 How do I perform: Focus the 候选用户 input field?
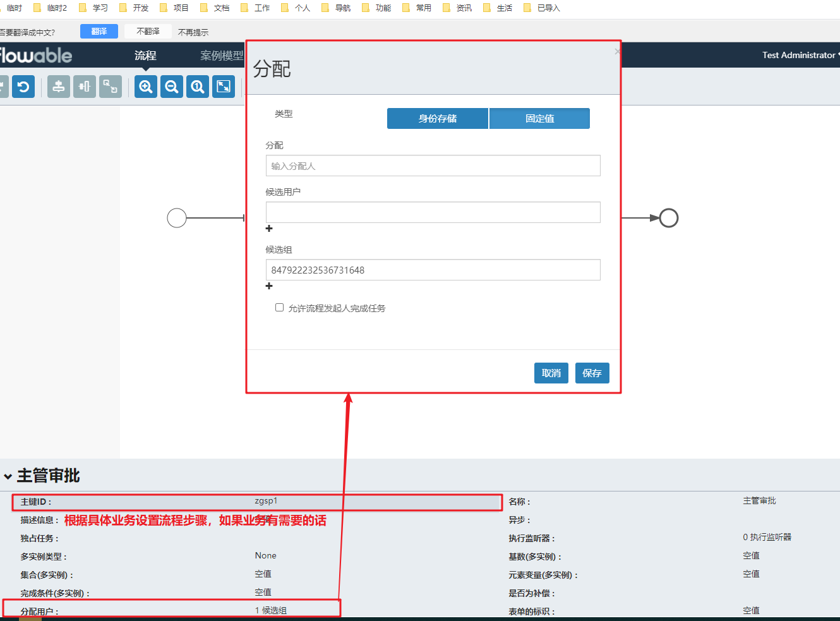point(433,212)
